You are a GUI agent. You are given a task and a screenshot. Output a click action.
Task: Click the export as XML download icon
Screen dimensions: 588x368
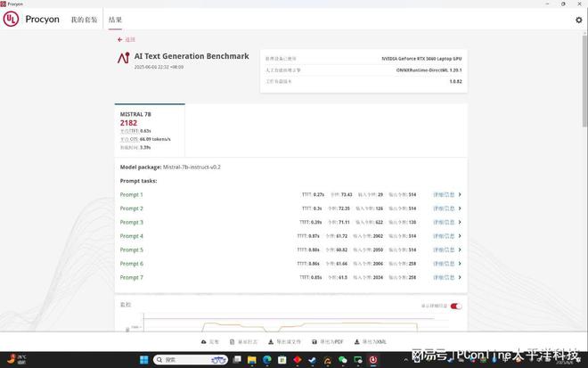(356, 342)
